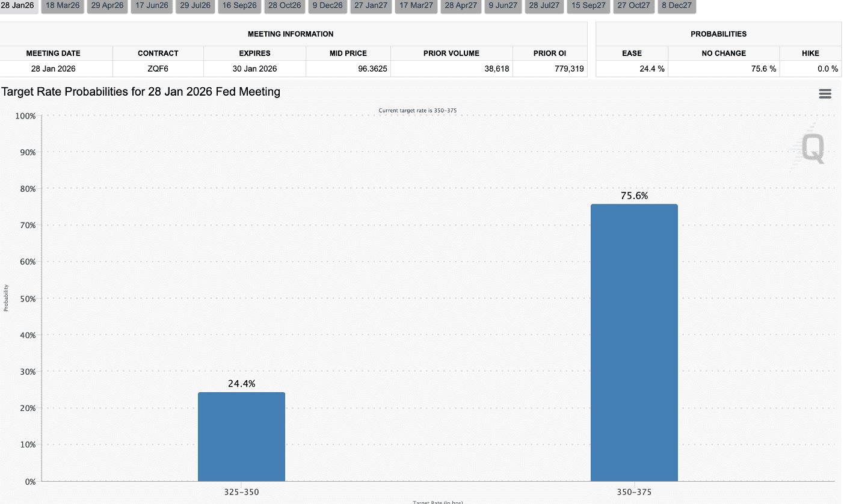Select the 29 Apr26 meeting tab
This screenshot has height=504, width=847.
[107, 5]
